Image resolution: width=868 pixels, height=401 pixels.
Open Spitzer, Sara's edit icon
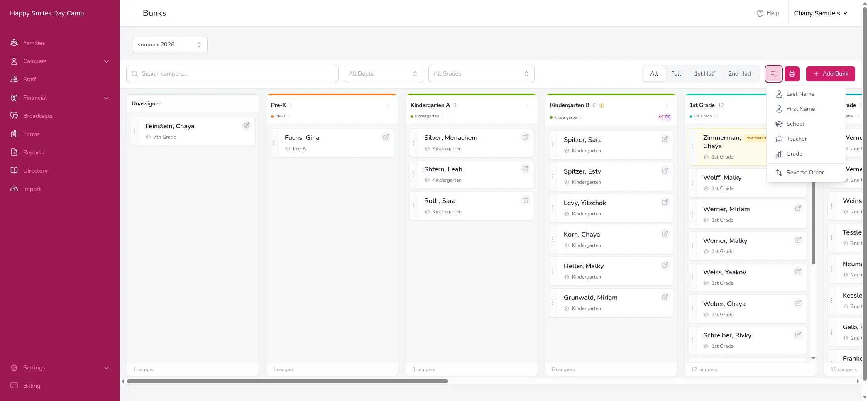[x=665, y=139]
